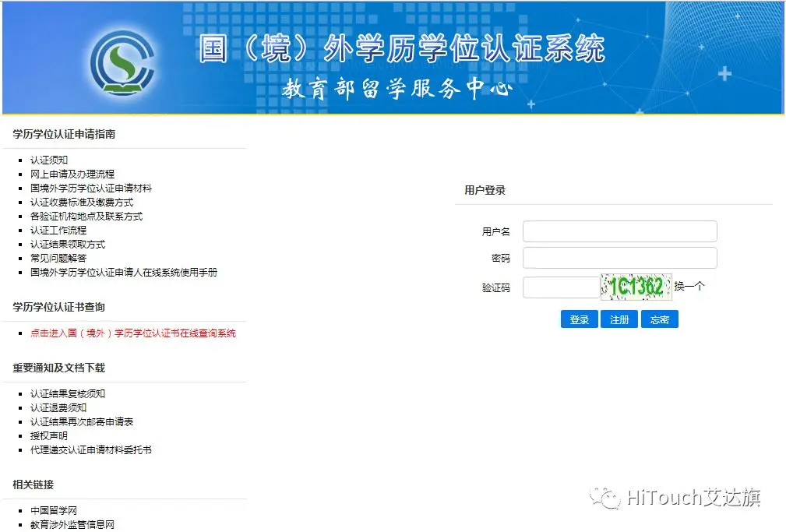Focus the 用户名 input field
The width and height of the screenshot is (786, 532).
click(620, 231)
